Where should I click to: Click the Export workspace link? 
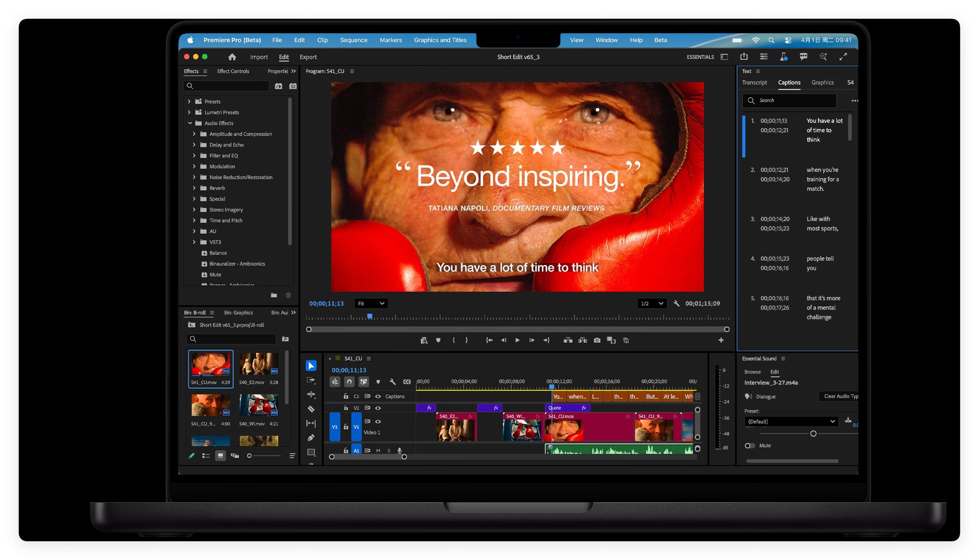(x=308, y=57)
